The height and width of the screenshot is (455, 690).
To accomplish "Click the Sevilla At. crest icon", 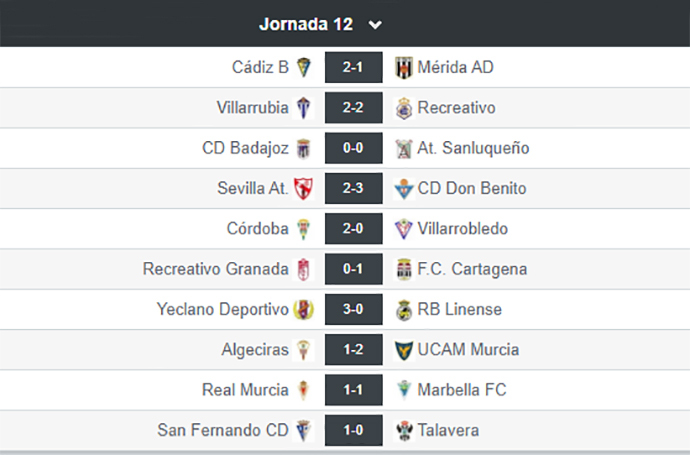I will click(304, 188).
